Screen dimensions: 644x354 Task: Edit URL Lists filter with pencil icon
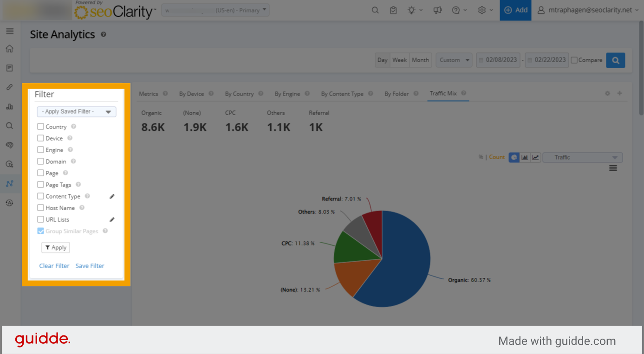112,219
